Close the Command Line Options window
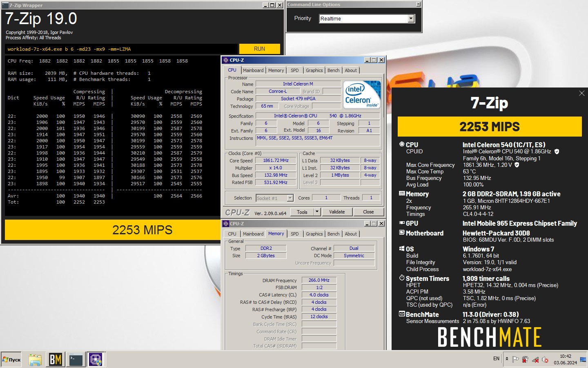 pos(418,4)
